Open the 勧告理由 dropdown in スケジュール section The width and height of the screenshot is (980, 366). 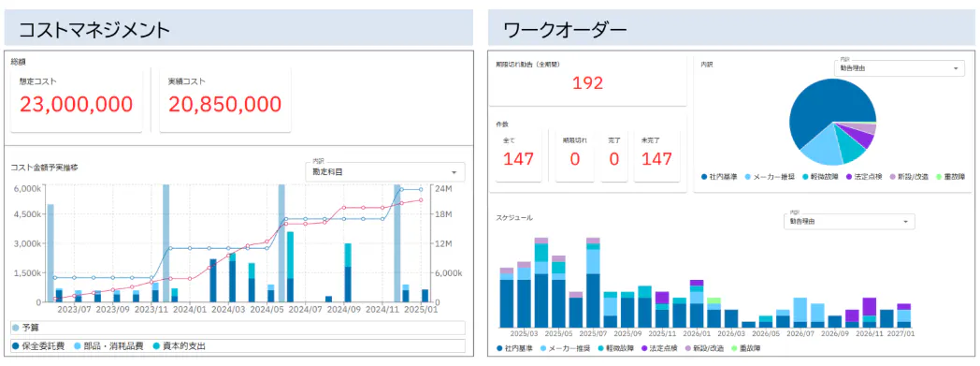[849, 222]
